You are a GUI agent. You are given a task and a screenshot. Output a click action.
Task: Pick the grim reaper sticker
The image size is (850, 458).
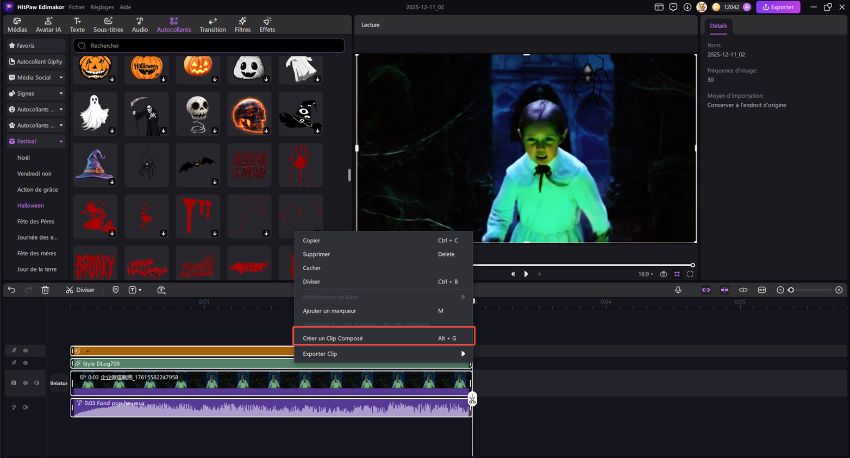point(146,114)
